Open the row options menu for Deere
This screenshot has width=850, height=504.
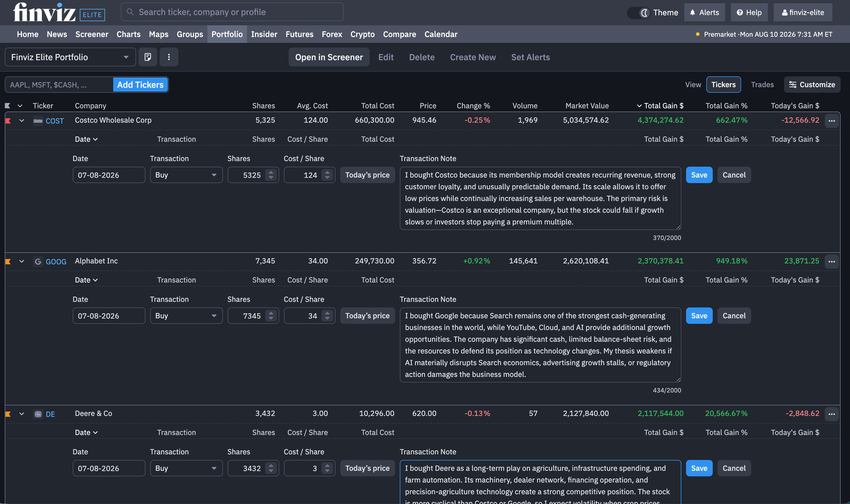[x=832, y=414]
